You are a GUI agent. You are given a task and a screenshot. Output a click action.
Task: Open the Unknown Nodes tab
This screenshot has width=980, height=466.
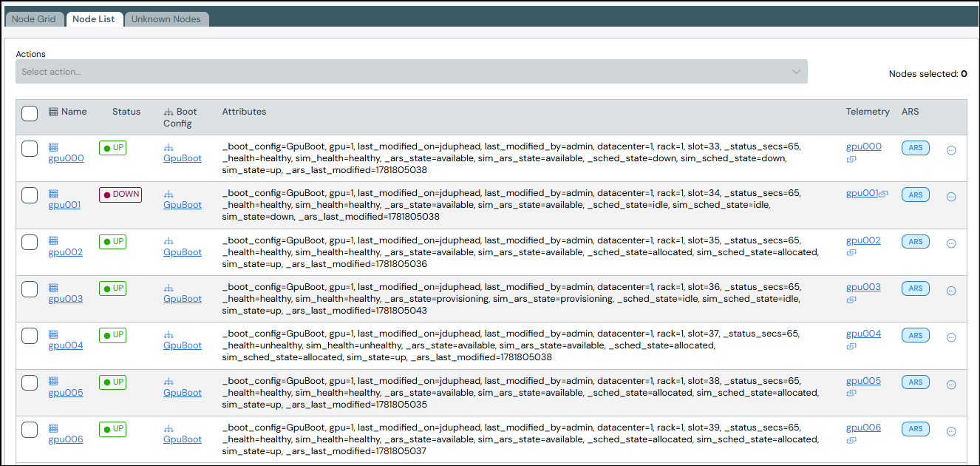(166, 19)
